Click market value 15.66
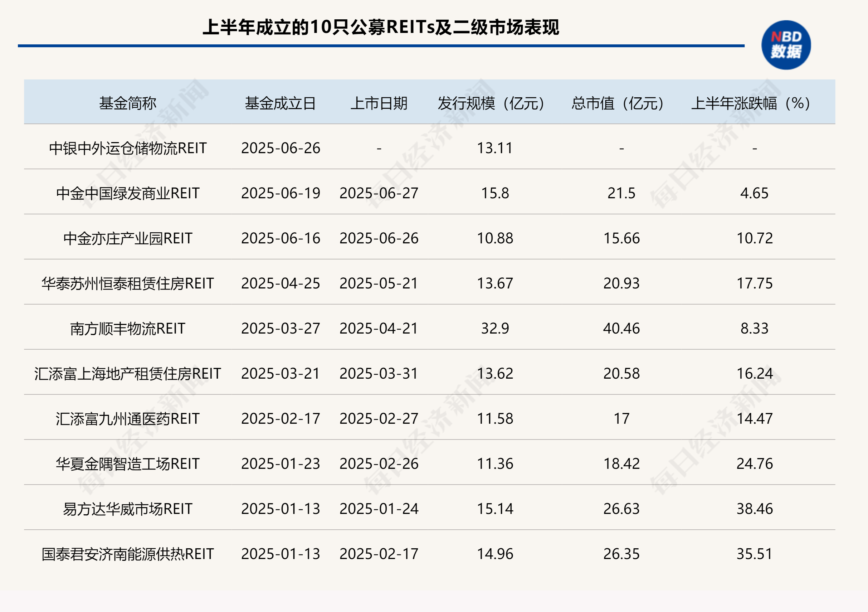 pos(621,238)
